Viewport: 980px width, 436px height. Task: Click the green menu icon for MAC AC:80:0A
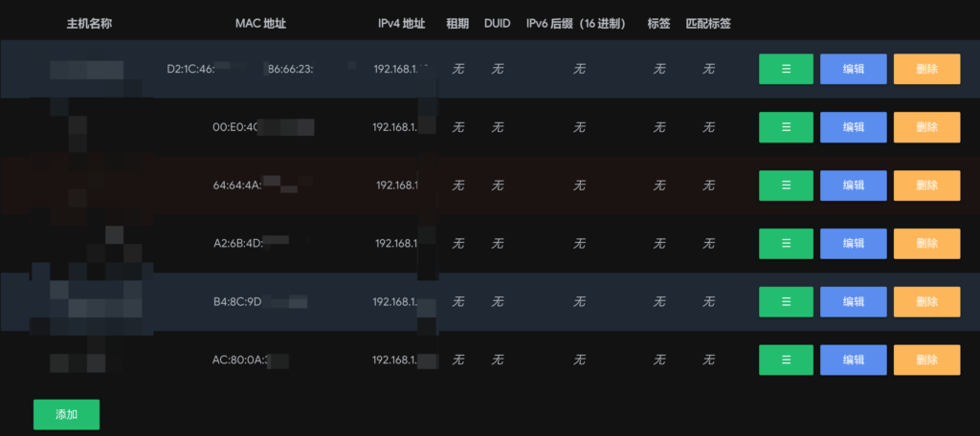pyautogui.click(x=786, y=360)
